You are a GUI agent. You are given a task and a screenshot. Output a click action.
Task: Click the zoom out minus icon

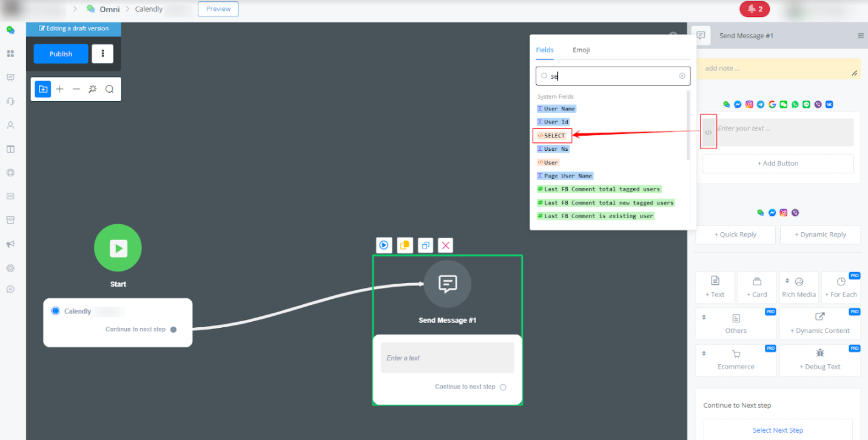click(x=76, y=89)
